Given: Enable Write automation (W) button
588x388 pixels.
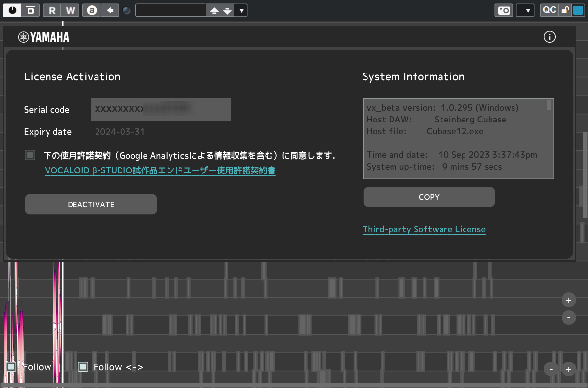Looking at the screenshot, I should [70, 10].
